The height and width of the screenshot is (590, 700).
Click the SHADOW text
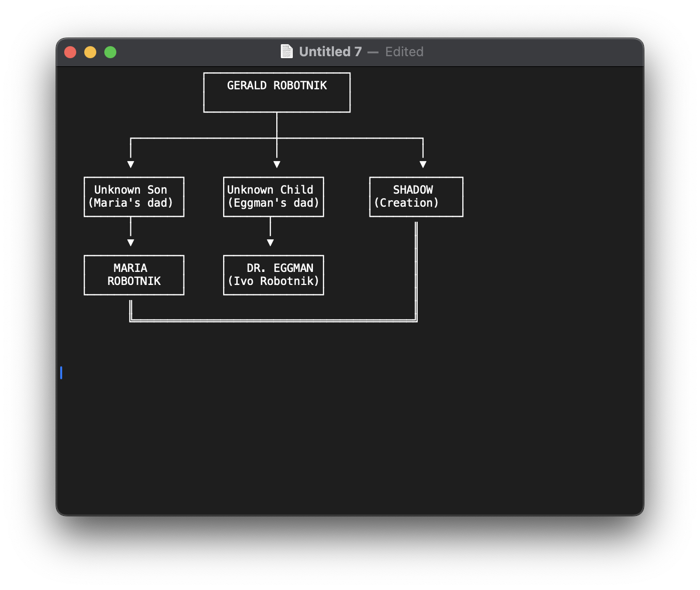click(x=413, y=190)
